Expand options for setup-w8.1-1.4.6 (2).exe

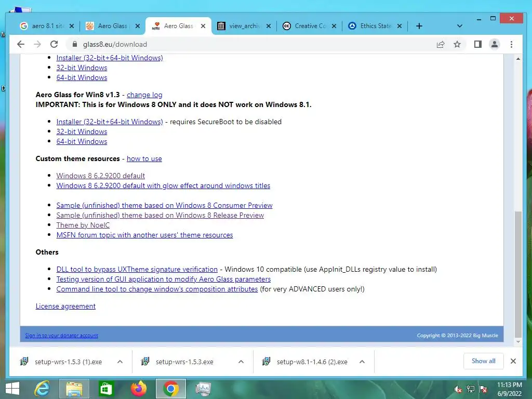click(x=362, y=362)
